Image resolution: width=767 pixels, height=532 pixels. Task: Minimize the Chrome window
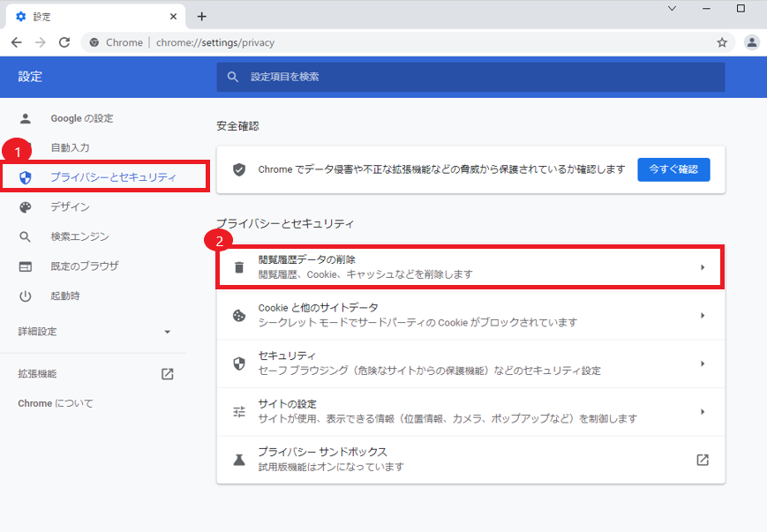(706, 8)
